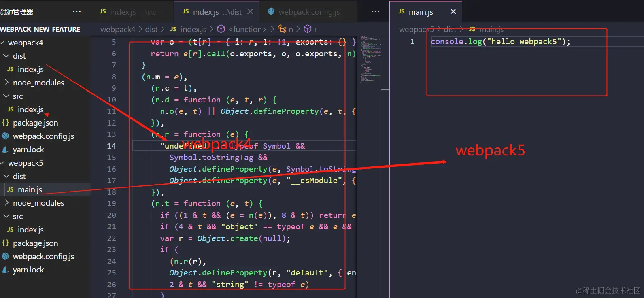Click the JS icon of index.js in webpack4 dist
The image size is (644, 298).
click(11, 69)
